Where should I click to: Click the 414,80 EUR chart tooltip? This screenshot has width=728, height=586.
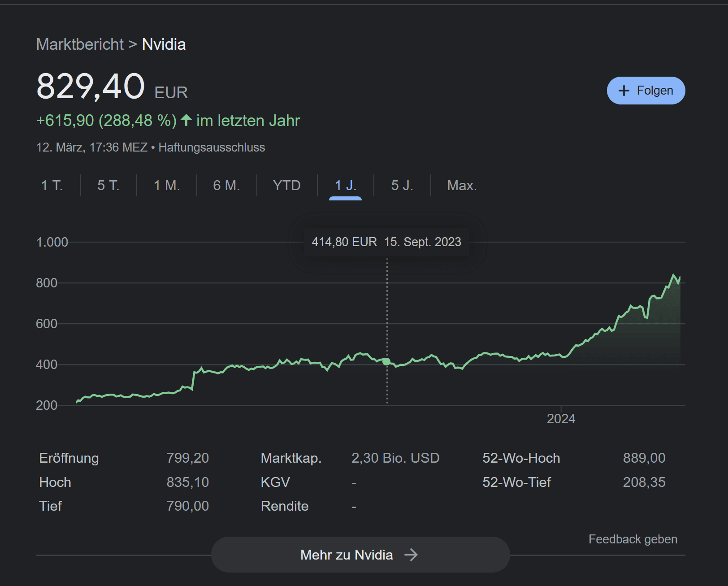(386, 242)
